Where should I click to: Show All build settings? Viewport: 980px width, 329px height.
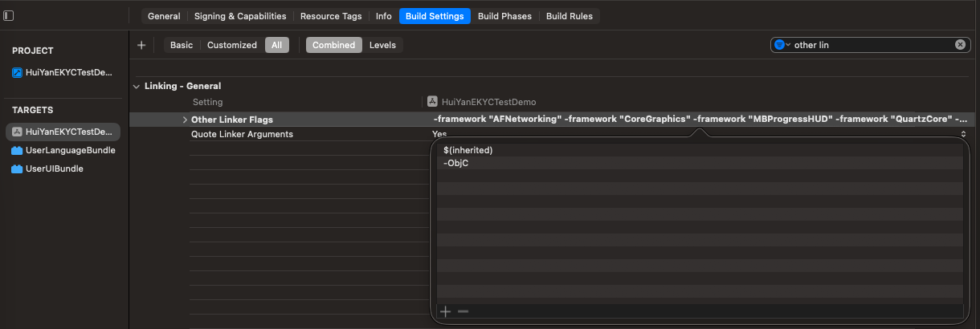tap(276, 45)
